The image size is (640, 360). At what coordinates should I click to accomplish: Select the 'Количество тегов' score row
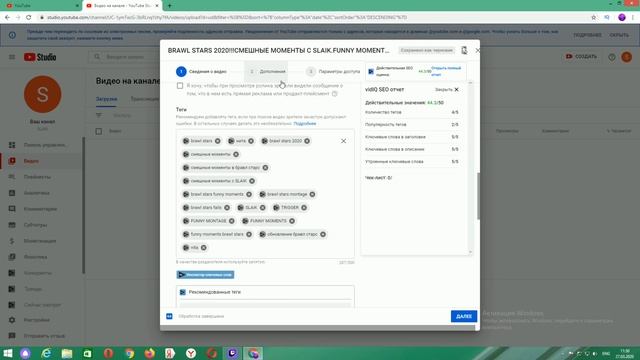[412, 112]
